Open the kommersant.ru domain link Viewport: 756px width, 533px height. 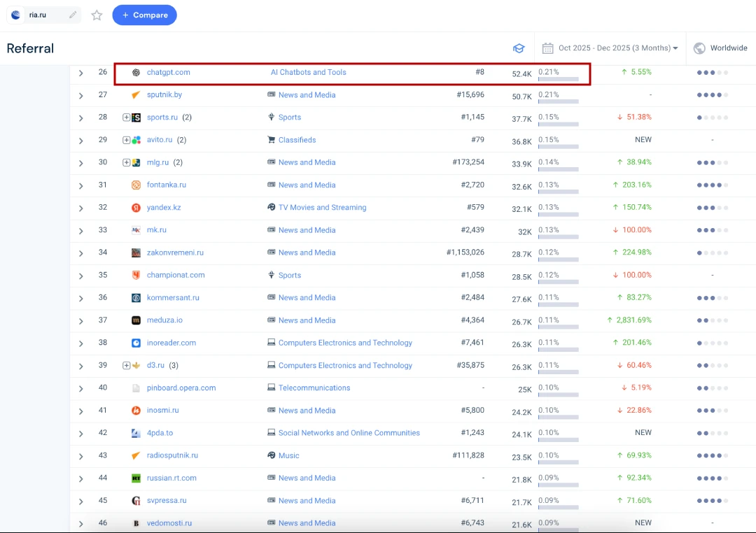coord(173,298)
